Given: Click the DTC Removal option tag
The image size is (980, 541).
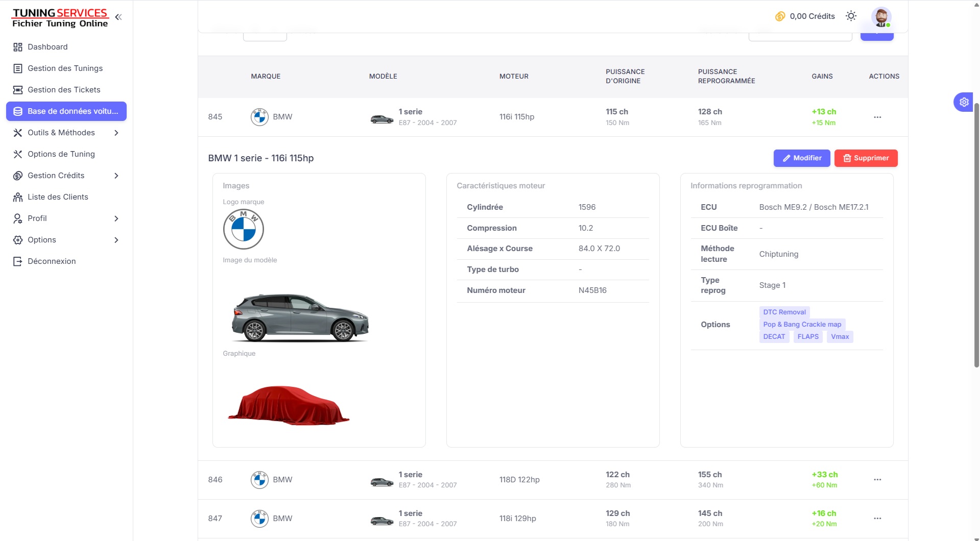Looking at the screenshot, I should 784,312.
